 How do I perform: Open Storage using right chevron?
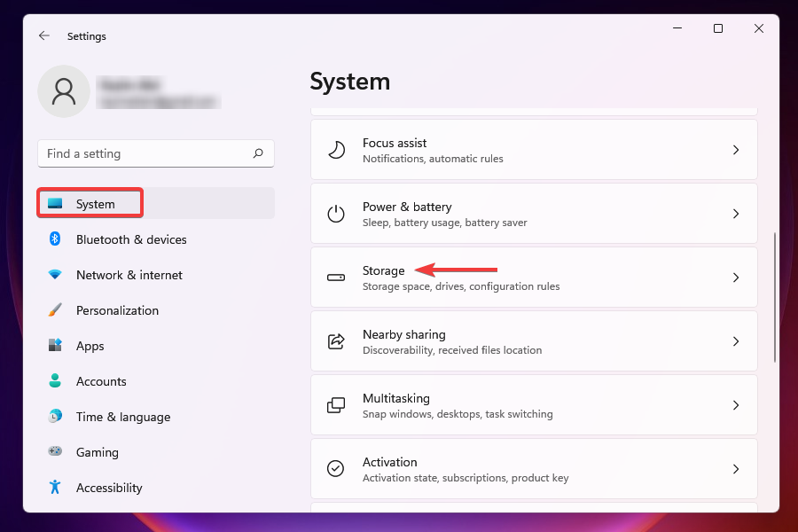pyautogui.click(x=736, y=278)
